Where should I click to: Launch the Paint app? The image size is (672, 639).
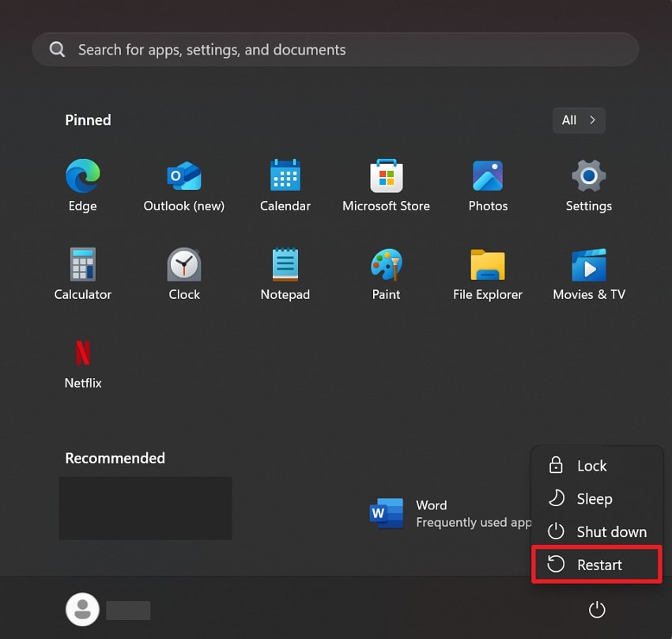pyautogui.click(x=386, y=274)
